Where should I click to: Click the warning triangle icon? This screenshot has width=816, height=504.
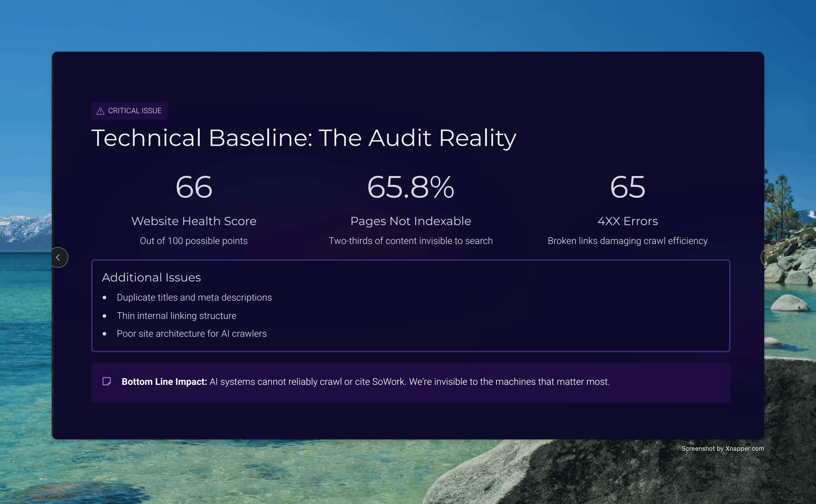click(100, 111)
